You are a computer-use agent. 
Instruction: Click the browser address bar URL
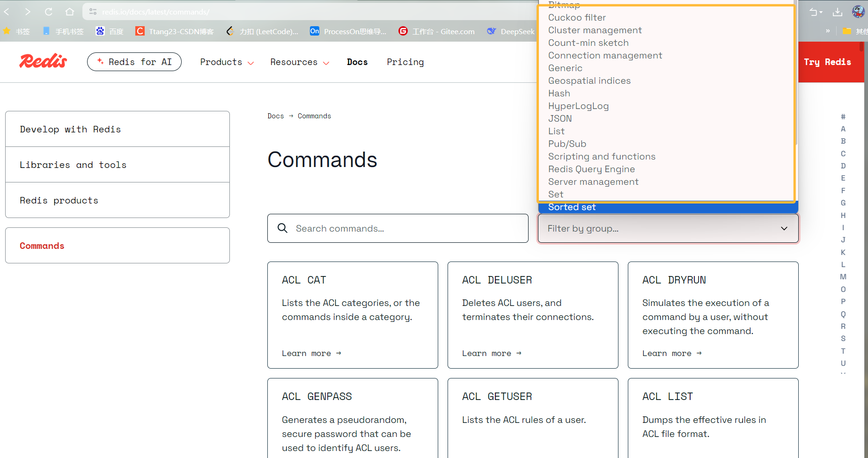tap(155, 12)
